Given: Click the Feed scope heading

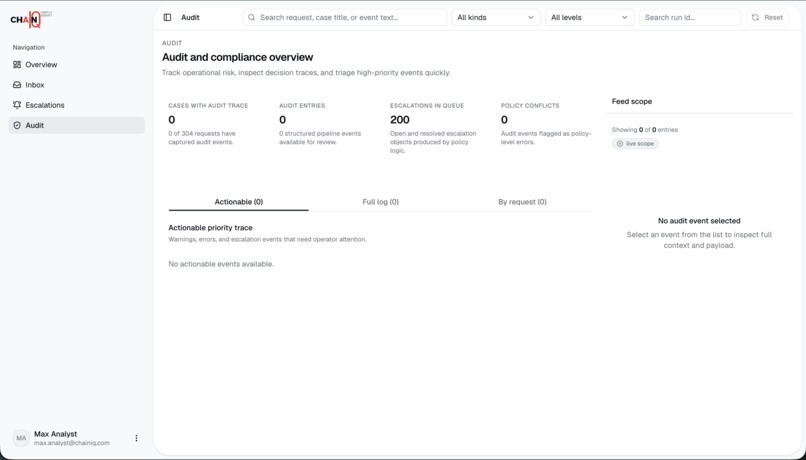Looking at the screenshot, I should [632, 101].
